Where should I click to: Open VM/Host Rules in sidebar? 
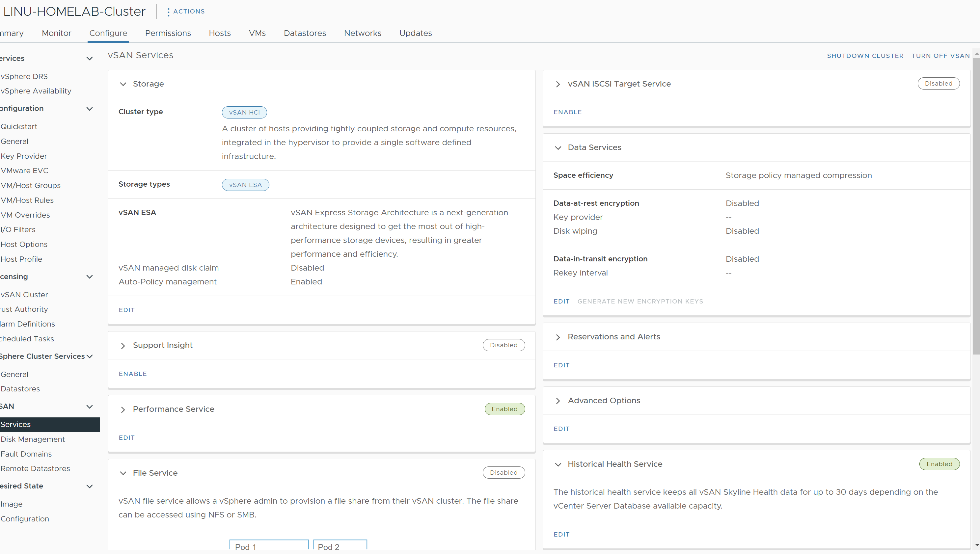point(27,200)
